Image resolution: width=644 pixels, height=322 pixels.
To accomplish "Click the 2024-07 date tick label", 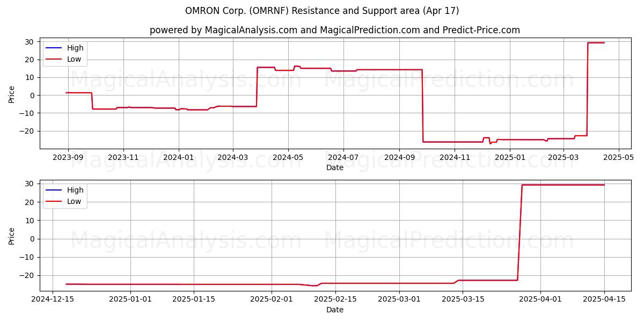I will click(343, 157).
